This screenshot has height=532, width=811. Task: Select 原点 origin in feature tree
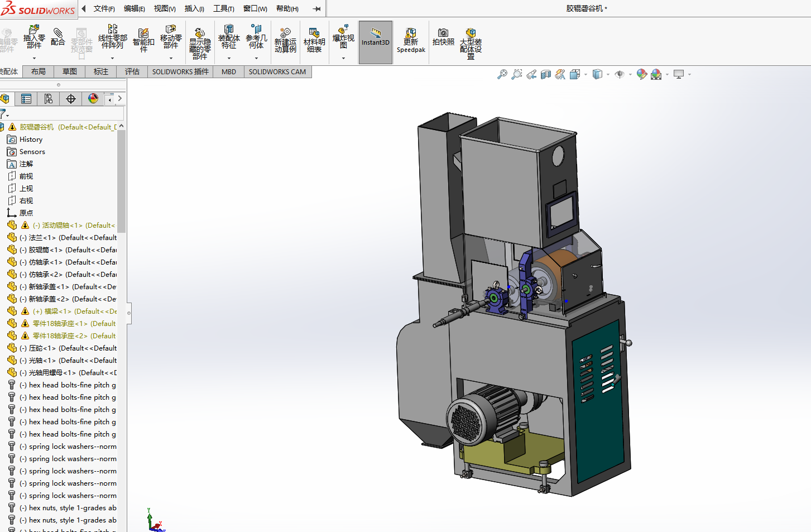tap(26, 213)
